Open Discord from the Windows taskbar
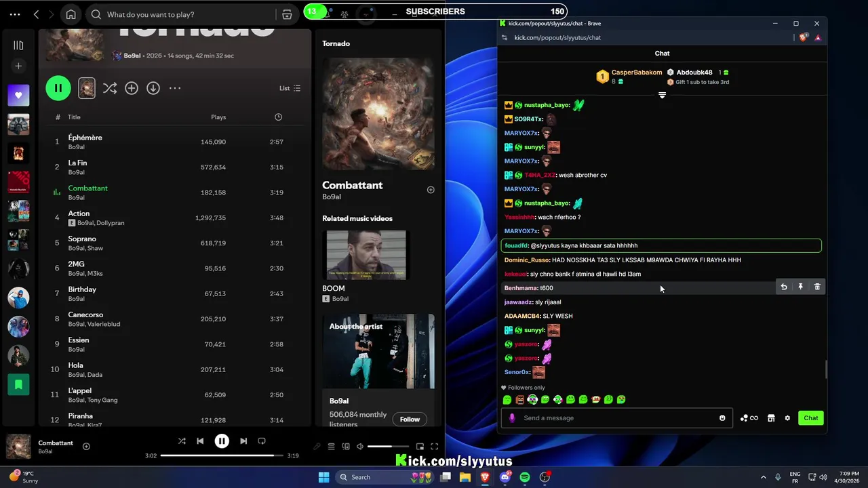The width and height of the screenshot is (868, 488). (x=505, y=477)
